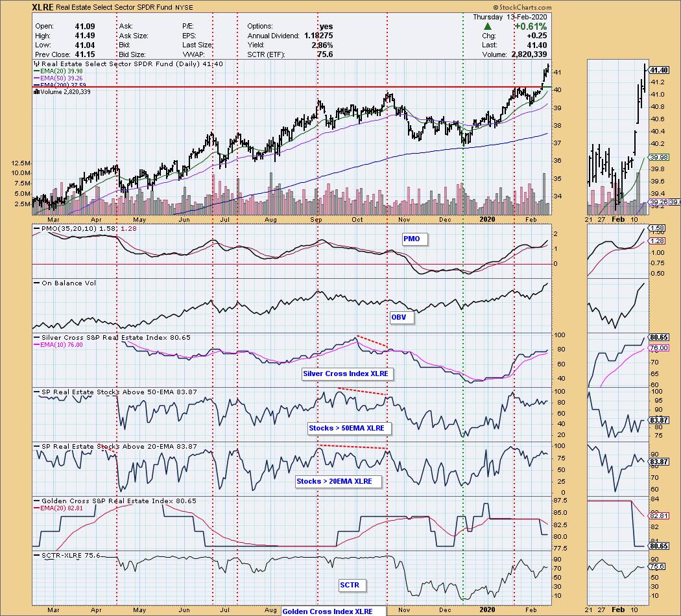Click the candlestick icon before the daily chart legend
Screen dimensions: 681x616
[x=36, y=64]
